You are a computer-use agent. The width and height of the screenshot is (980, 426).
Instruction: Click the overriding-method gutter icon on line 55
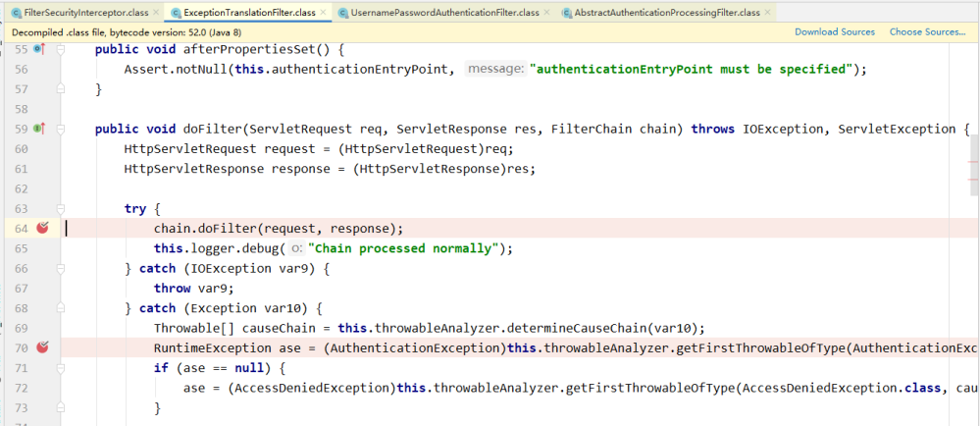[x=40, y=49]
